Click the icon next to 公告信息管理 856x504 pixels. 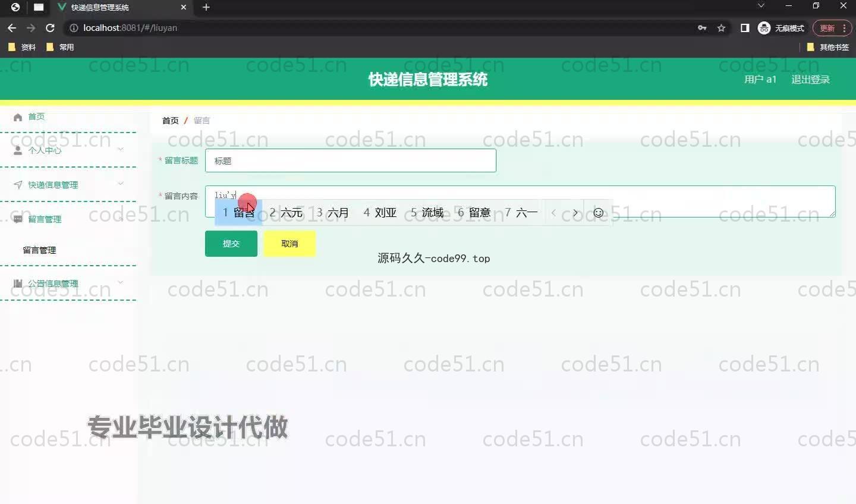point(18,283)
